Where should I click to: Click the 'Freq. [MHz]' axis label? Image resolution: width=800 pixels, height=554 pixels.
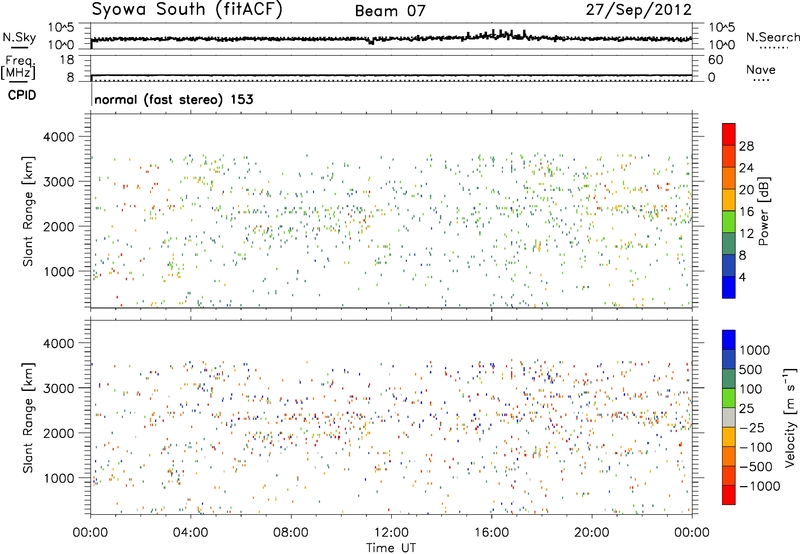pyautogui.click(x=19, y=68)
